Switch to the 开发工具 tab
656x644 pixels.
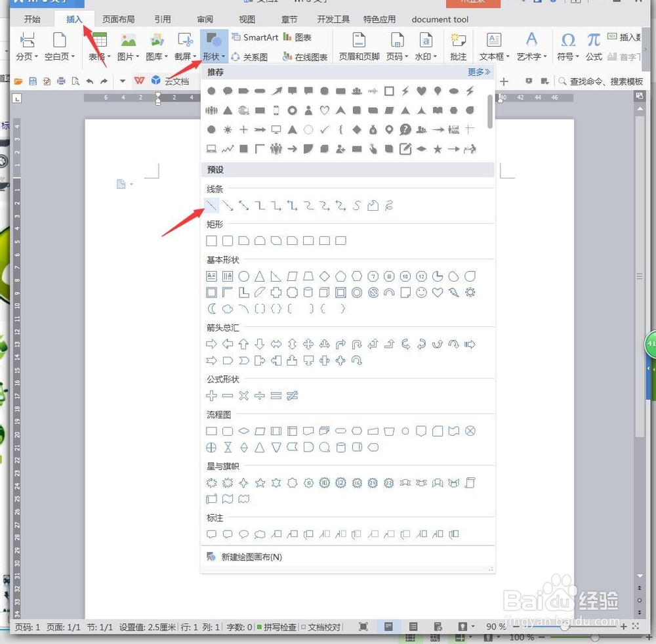point(333,19)
